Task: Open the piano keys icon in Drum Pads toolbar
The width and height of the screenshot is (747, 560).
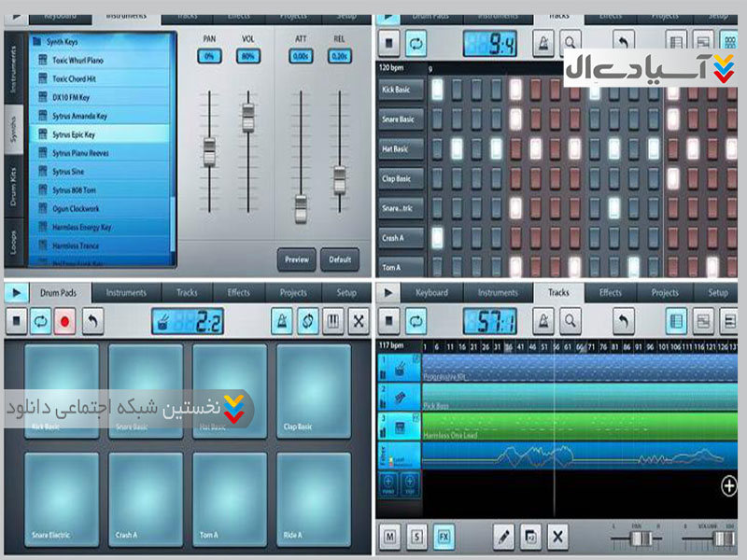Action: 333,321
